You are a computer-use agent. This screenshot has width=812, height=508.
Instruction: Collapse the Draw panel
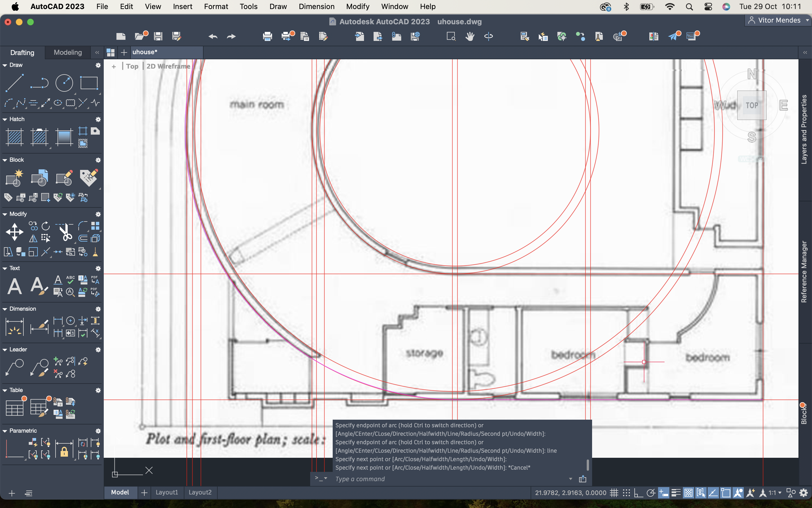[x=5, y=65]
